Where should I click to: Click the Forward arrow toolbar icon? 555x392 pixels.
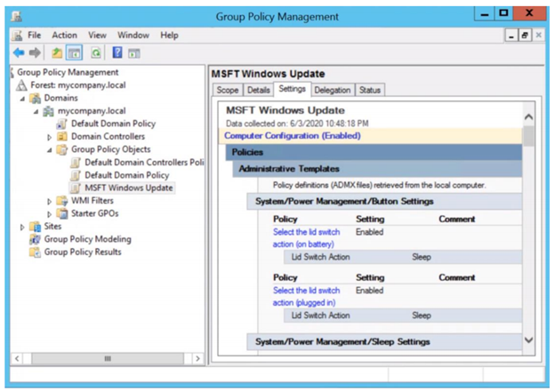(35, 53)
